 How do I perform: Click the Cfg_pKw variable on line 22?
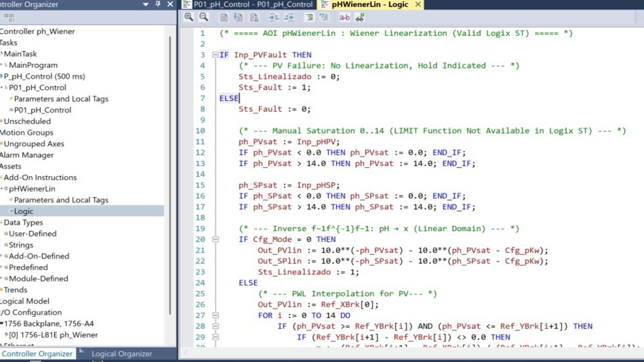[522, 261]
